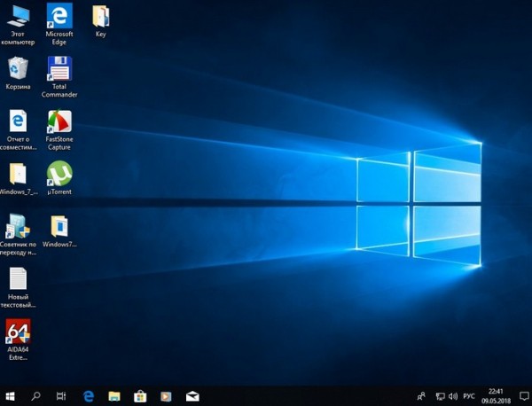Launch Edge from the taskbar
532x406 pixels.
coord(89,396)
